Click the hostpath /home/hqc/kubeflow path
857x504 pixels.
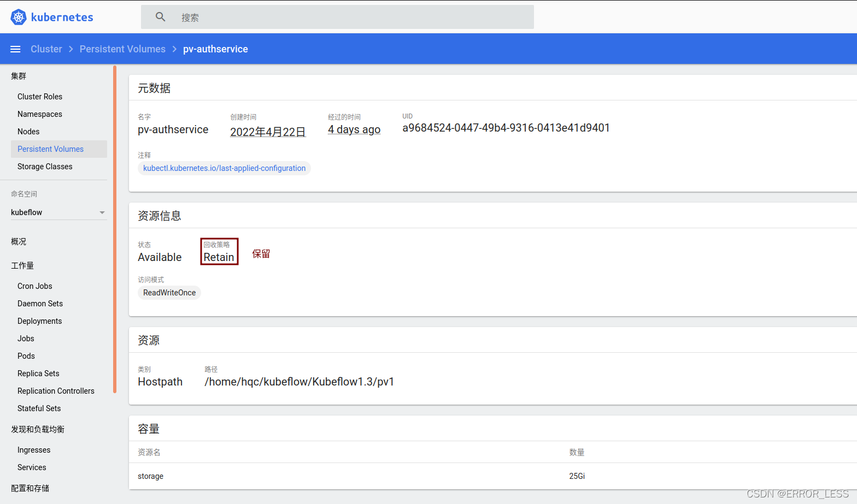(x=299, y=382)
